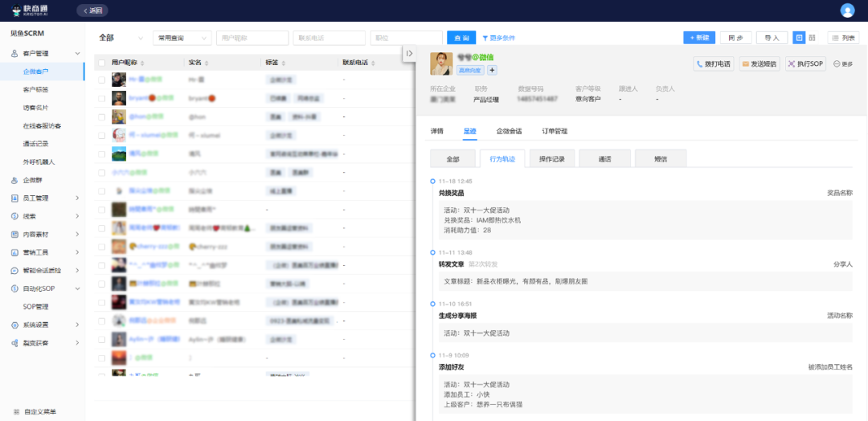Click the 拨打电话 phone call button

pyautogui.click(x=714, y=63)
